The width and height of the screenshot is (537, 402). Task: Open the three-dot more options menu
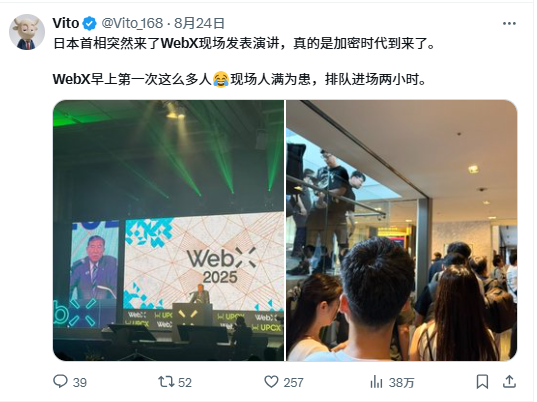point(509,23)
